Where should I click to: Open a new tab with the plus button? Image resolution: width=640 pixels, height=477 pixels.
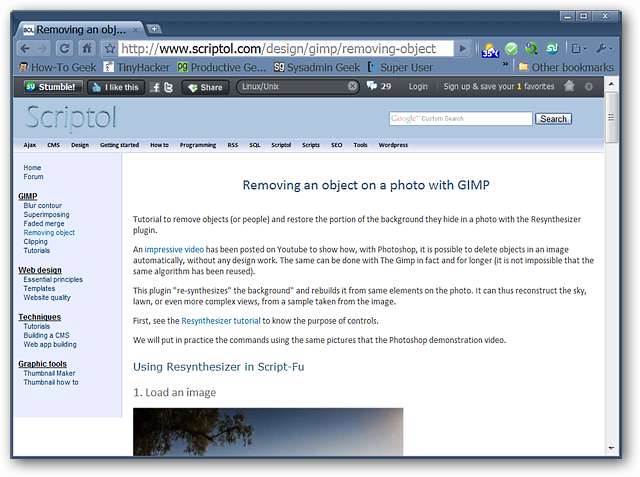(x=154, y=29)
